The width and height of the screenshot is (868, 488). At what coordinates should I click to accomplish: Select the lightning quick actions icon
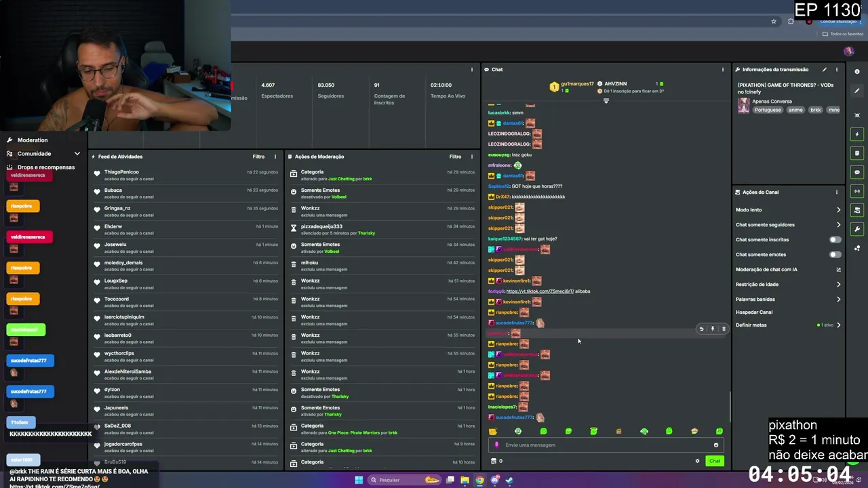click(x=857, y=134)
